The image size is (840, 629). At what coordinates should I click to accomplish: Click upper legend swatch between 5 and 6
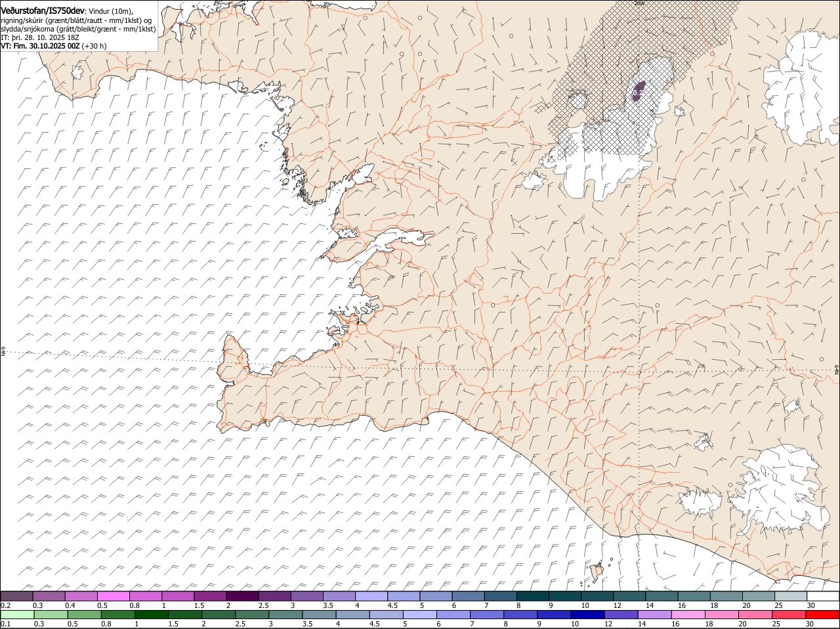(x=436, y=596)
